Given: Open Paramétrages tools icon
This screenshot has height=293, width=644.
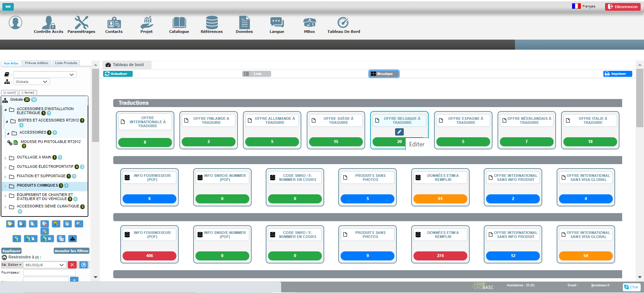Looking at the screenshot, I should [81, 22].
